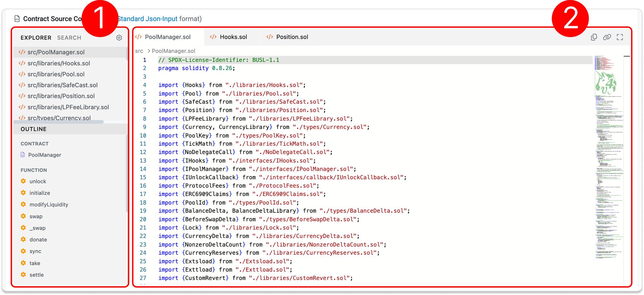Toggle fullscreen code editor view
The height and width of the screenshot is (295, 644).
[620, 37]
